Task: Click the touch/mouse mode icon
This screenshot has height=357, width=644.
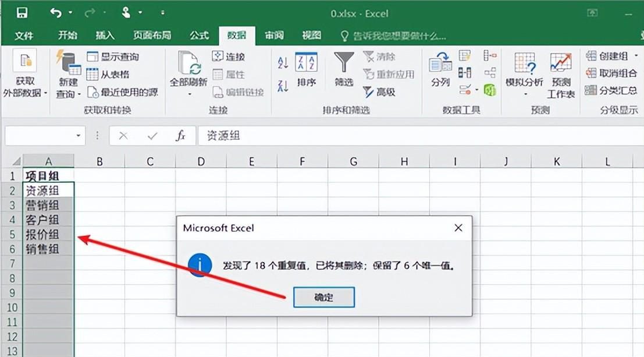Action: pos(126,13)
